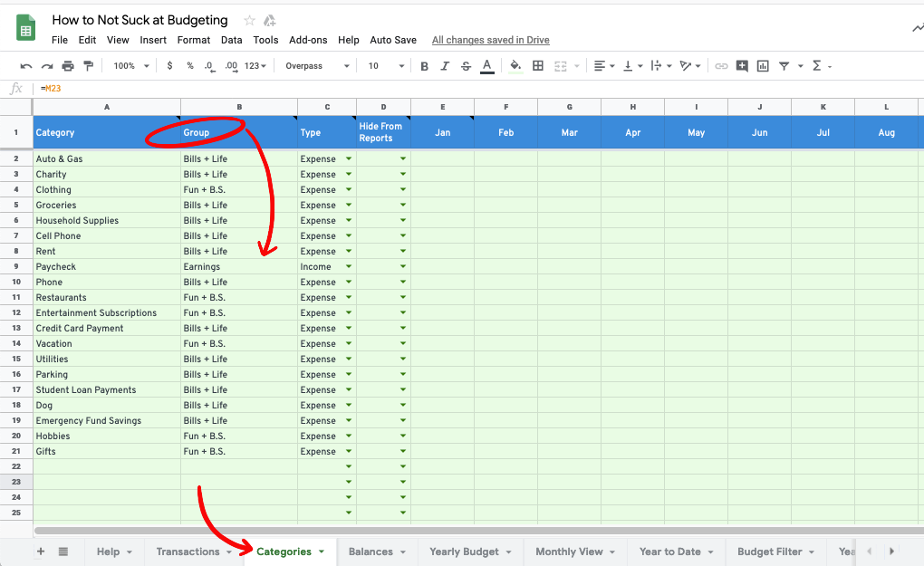Image resolution: width=924 pixels, height=566 pixels.
Task: Open the Edit menu
Action: [87, 40]
